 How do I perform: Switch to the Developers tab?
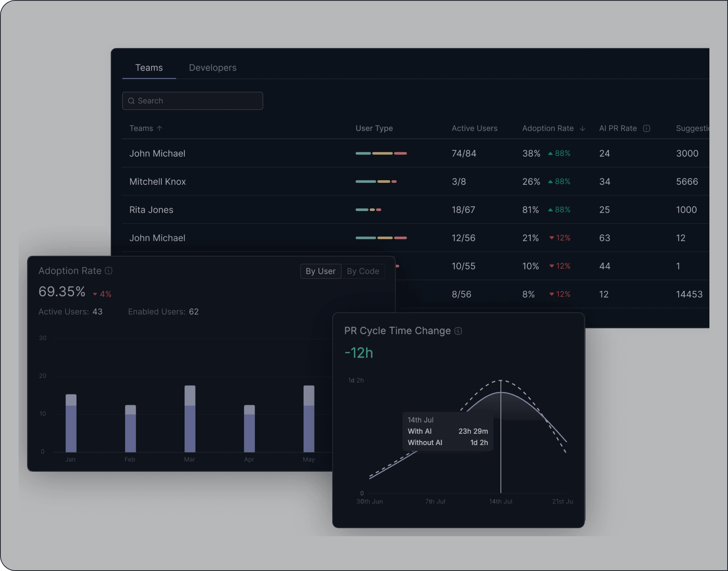coord(212,68)
